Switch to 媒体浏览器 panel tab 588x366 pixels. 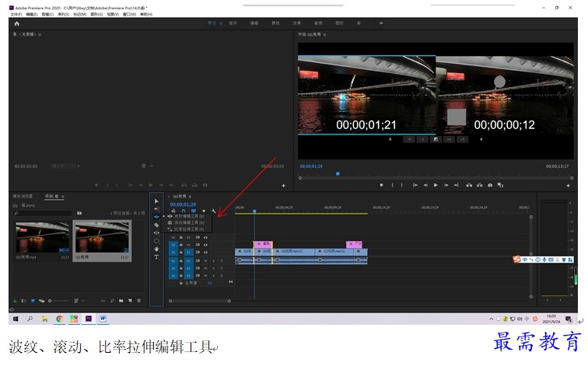tap(23, 197)
